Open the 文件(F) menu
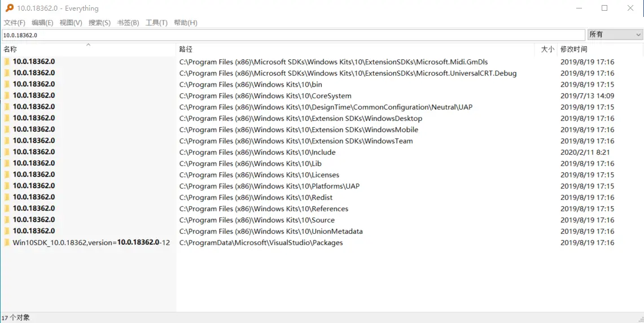Screen dimensions: 644x323 tap(14, 23)
